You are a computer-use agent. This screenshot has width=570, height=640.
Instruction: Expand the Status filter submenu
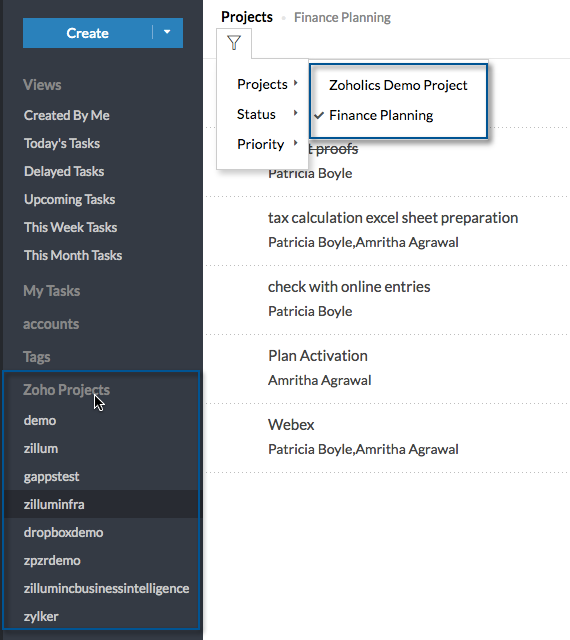click(267, 114)
